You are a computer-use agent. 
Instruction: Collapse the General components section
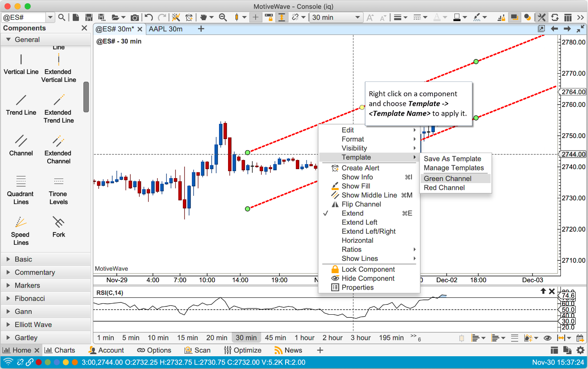click(8, 39)
